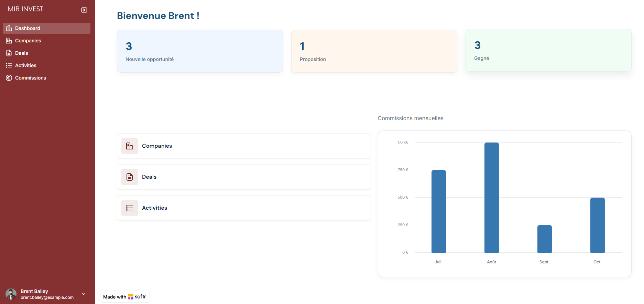Click the Août month label
Image resolution: width=644 pixels, height=304 pixels.
pos(492,262)
